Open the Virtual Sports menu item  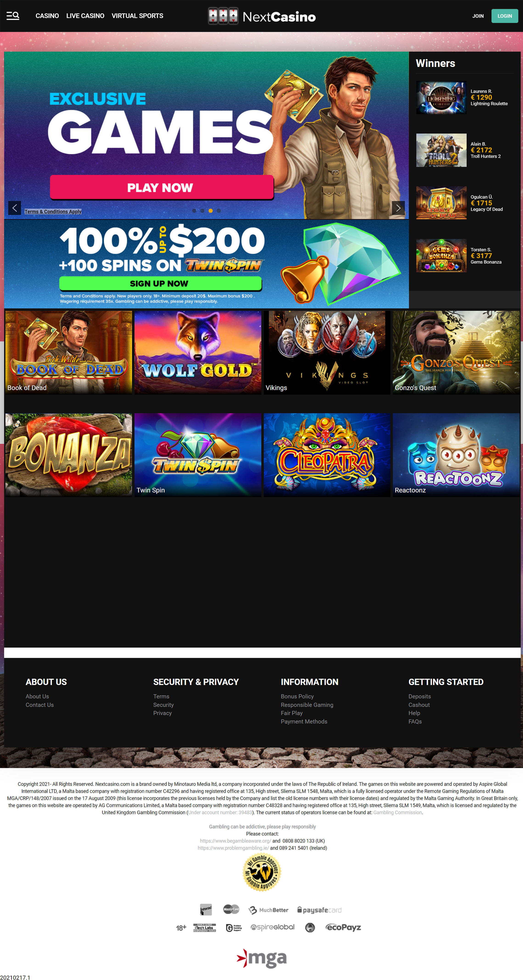click(137, 16)
